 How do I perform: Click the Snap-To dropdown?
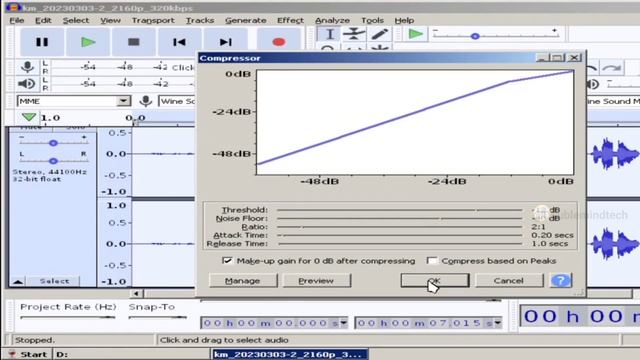click(x=158, y=317)
